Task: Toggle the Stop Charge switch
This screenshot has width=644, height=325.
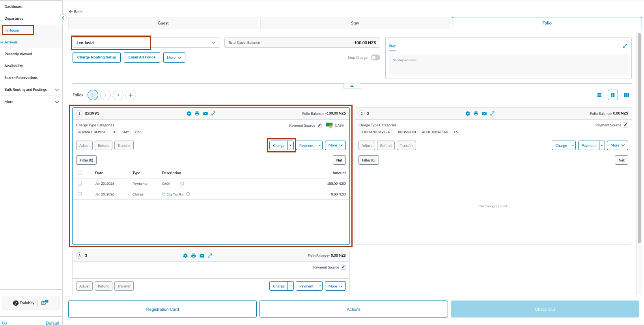Action: (x=375, y=58)
